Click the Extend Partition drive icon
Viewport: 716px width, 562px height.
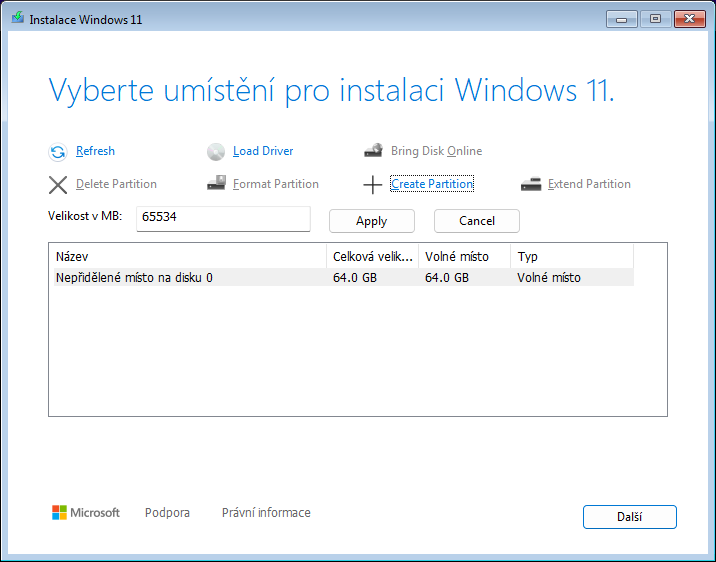tap(531, 184)
